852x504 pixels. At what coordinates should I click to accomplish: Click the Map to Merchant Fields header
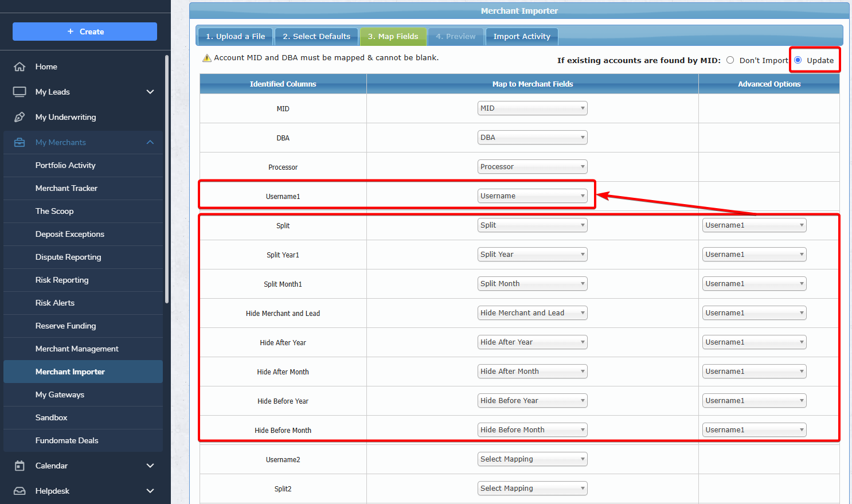(533, 84)
